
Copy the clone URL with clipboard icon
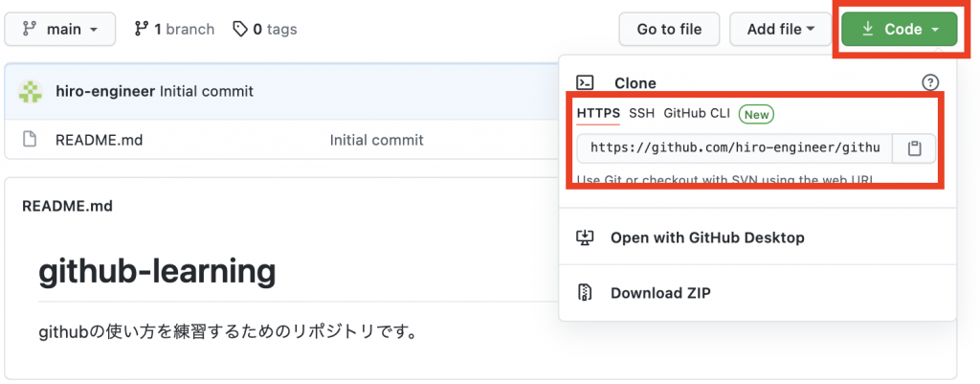[914, 148]
